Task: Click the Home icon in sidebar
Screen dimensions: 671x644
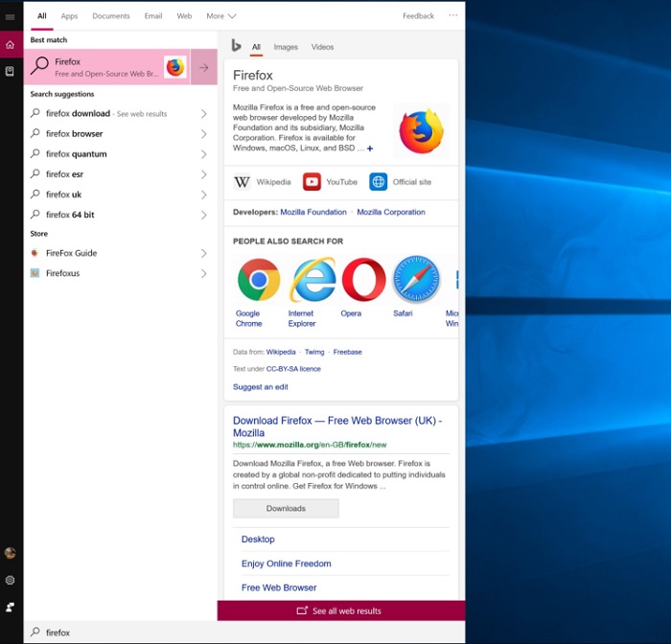Action: click(x=10, y=45)
